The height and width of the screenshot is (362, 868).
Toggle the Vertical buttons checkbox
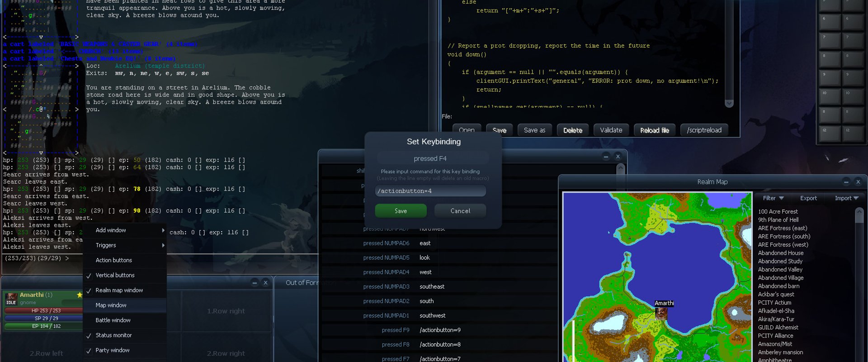(89, 276)
